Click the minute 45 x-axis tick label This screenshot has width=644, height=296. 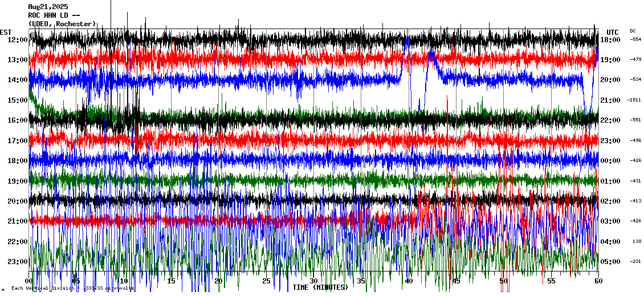(x=456, y=281)
